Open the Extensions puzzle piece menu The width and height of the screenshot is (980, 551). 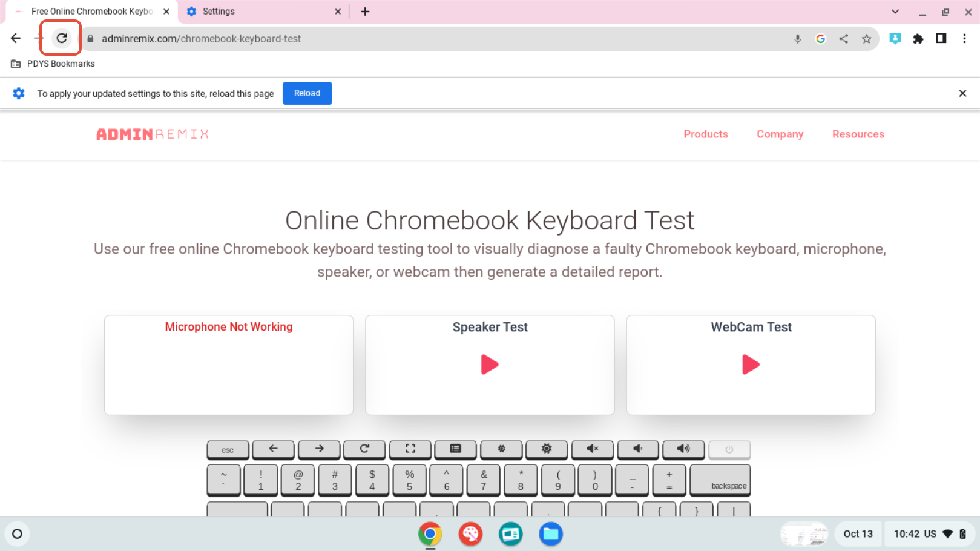(918, 39)
